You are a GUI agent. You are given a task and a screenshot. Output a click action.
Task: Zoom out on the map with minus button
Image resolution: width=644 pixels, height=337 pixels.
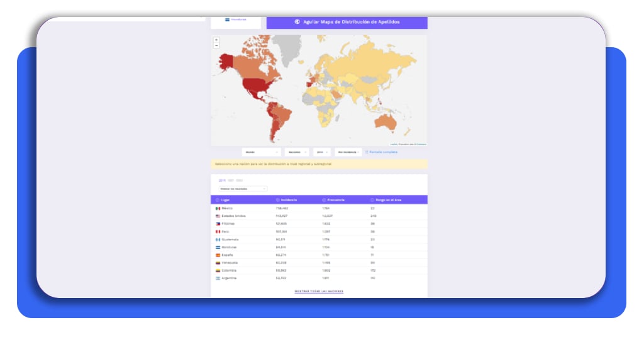coord(216,45)
